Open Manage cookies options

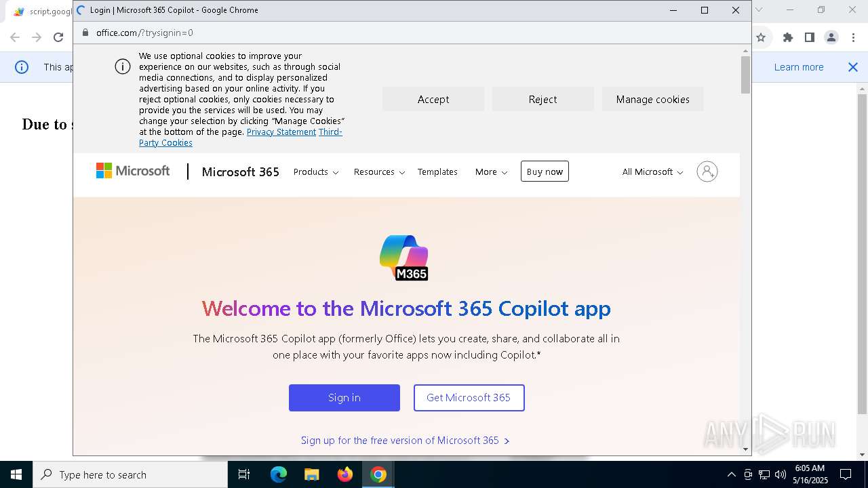(x=653, y=100)
